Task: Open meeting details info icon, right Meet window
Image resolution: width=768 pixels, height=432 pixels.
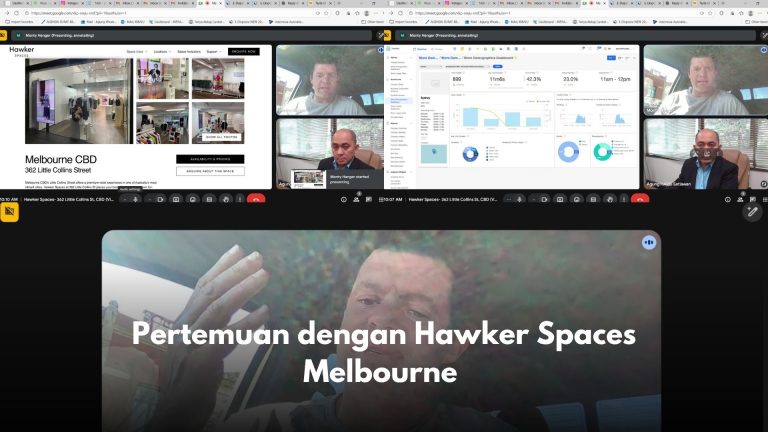Action: (728, 199)
